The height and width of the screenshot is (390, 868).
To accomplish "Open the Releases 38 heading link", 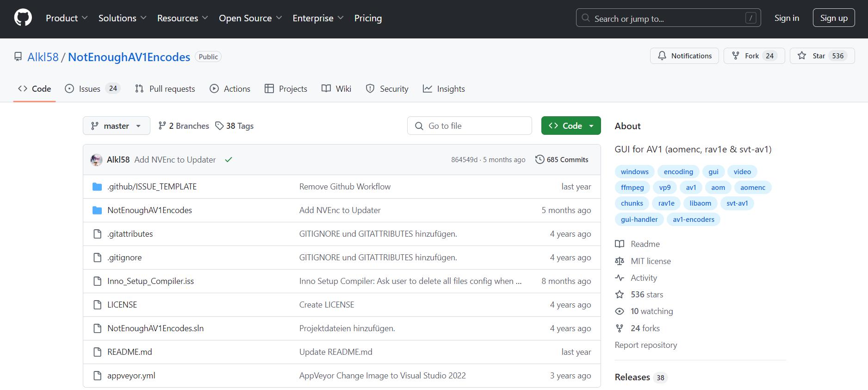I will 640,377.
